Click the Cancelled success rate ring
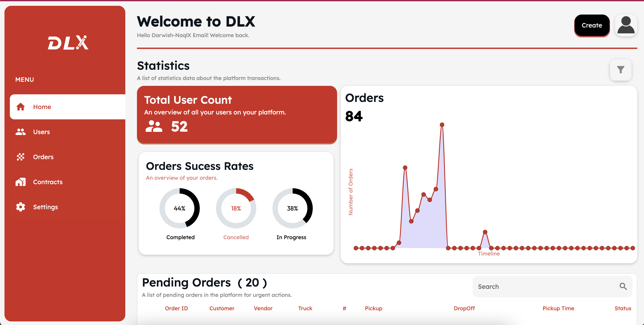 point(236,208)
